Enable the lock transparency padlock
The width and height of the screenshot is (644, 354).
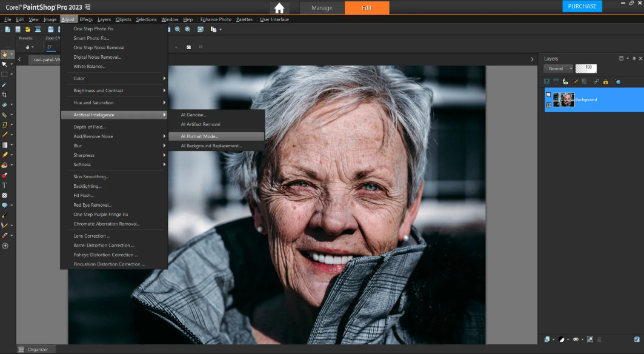[x=606, y=81]
